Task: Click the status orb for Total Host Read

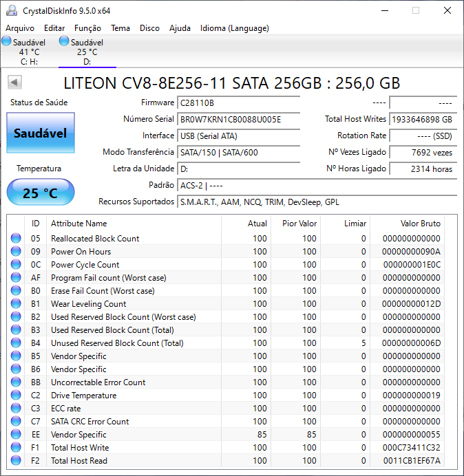Action: 16,461
